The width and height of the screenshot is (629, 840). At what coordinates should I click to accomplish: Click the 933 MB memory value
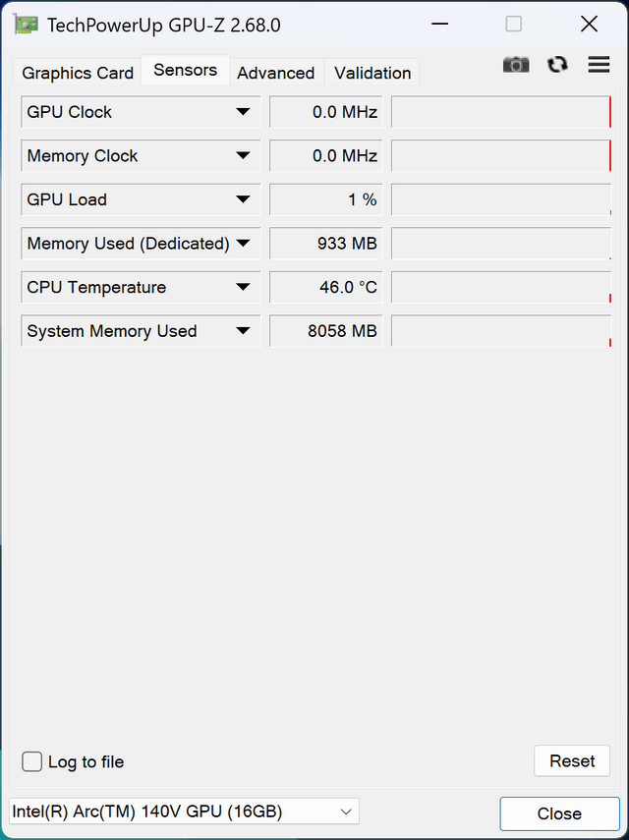(325, 244)
